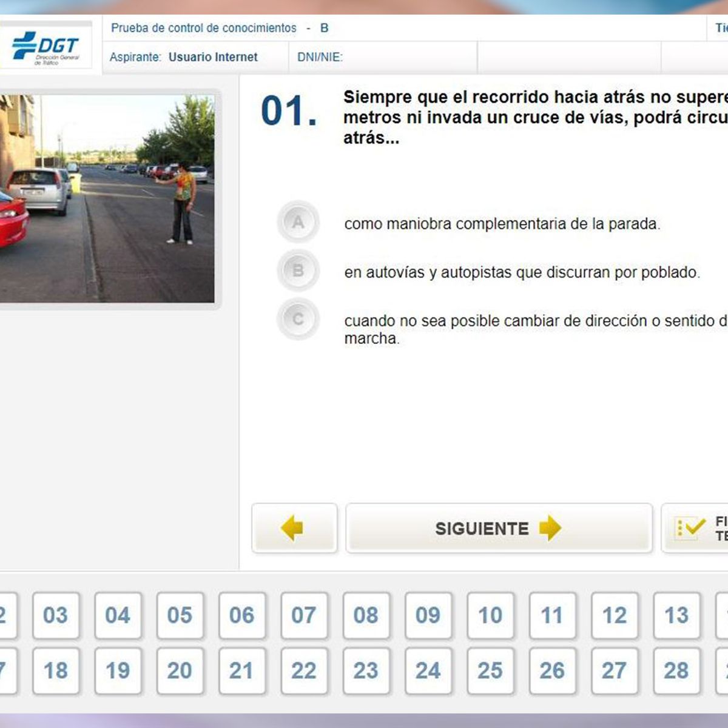Viewport: 728px width, 728px height.
Task: Open the question photo of the street
Action: tap(107, 198)
